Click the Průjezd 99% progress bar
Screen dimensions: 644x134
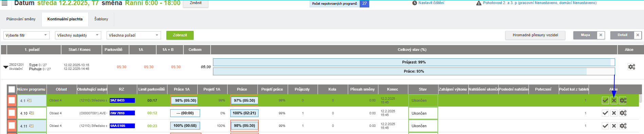click(x=414, y=62)
